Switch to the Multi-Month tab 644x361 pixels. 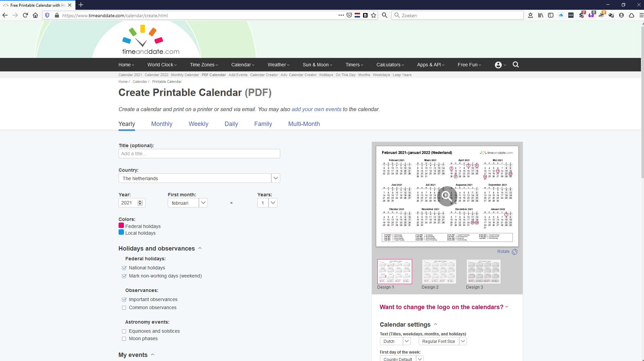(304, 124)
